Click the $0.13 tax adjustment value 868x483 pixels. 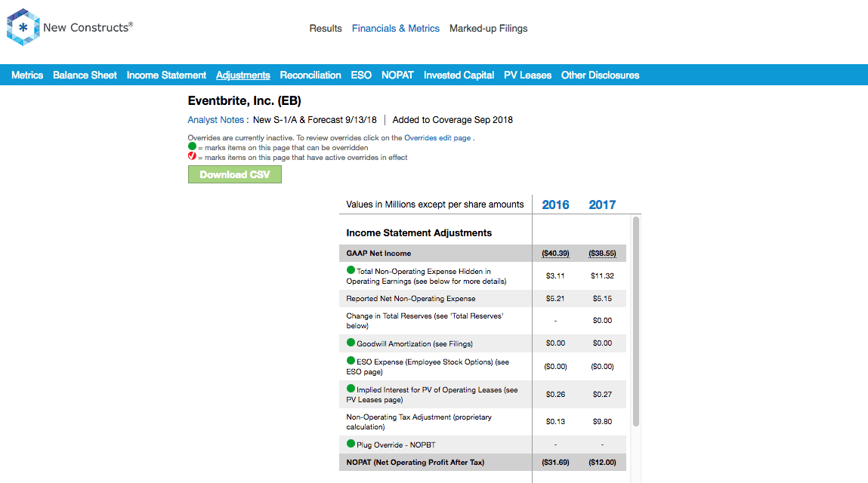tap(555, 422)
